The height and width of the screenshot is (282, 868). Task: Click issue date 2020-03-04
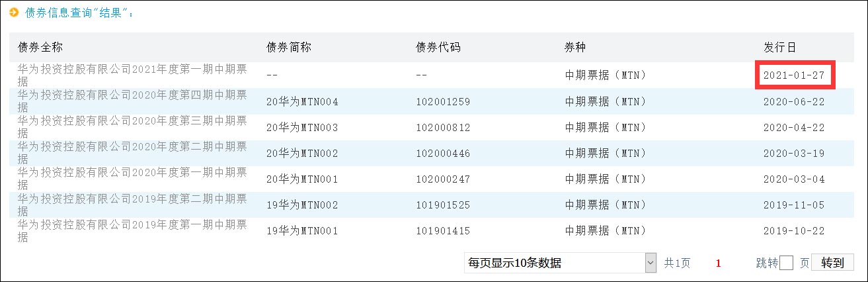tap(794, 179)
